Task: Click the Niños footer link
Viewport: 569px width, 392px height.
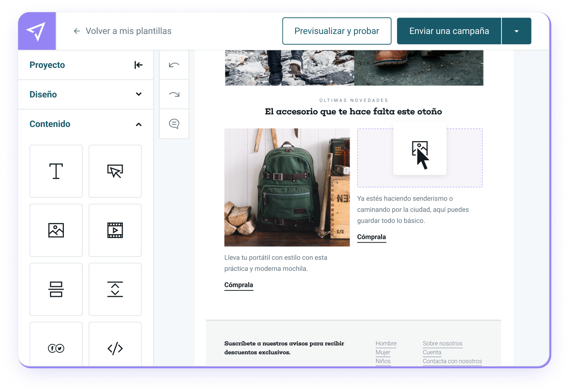Action: coord(383,361)
